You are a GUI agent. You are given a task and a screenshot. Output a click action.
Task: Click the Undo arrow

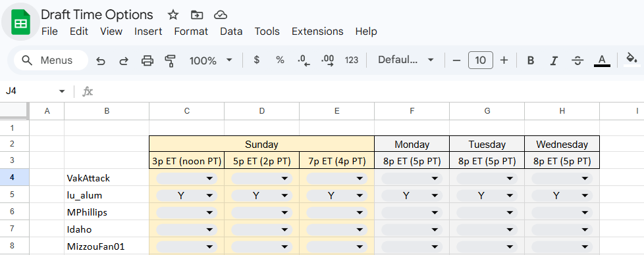click(x=101, y=60)
